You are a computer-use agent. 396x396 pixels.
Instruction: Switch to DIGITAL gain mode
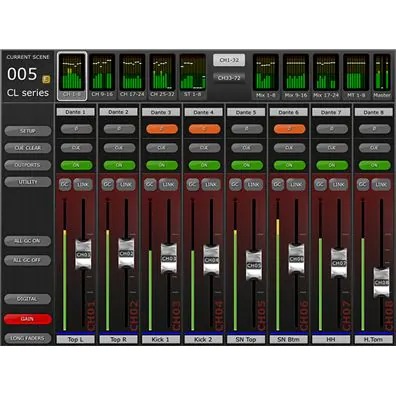coord(28,299)
